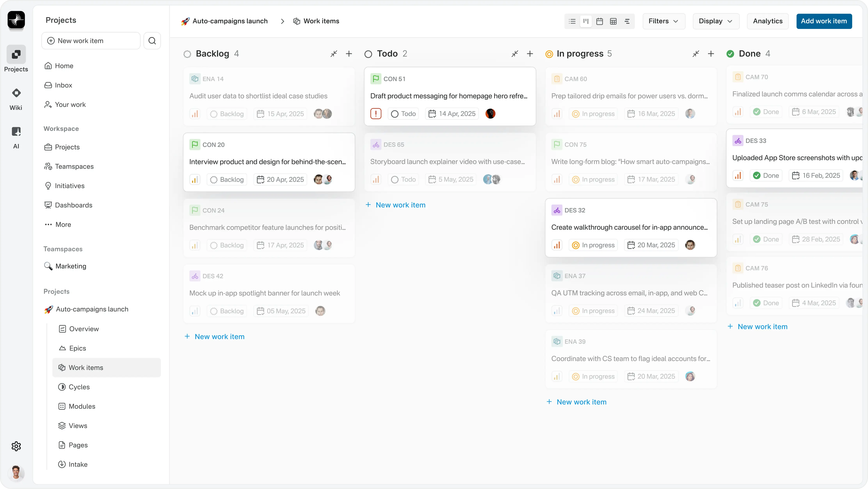Click the search icon in sidebar
This screenshot has height=489, width=868.
pos(152,41)
